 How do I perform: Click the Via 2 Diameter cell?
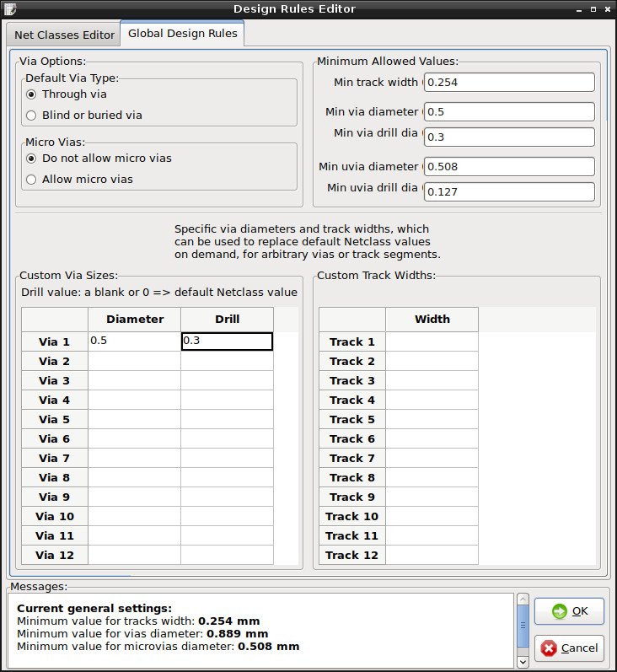click(x=134, y=361)
